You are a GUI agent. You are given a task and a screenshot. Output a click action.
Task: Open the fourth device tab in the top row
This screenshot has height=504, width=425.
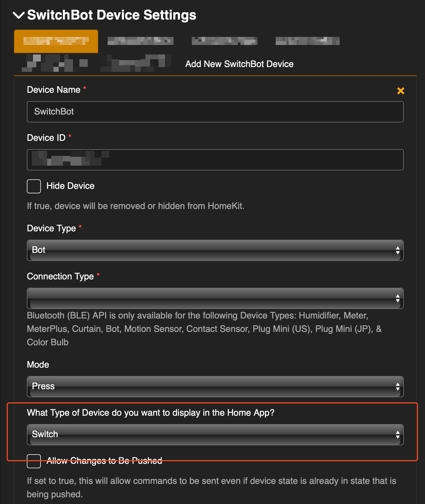(307, 41)
